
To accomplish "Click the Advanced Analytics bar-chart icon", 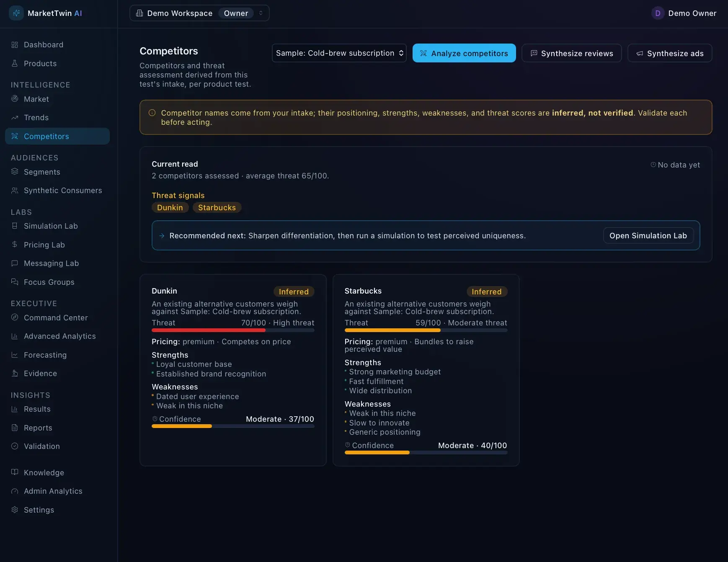I will coord(15,336).
